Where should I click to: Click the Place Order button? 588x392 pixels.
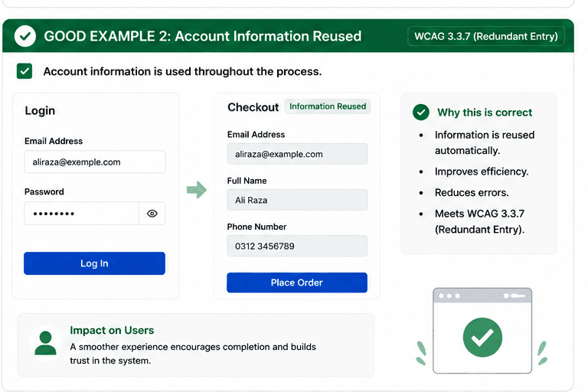pyautogui.click(x=297, y=283)
